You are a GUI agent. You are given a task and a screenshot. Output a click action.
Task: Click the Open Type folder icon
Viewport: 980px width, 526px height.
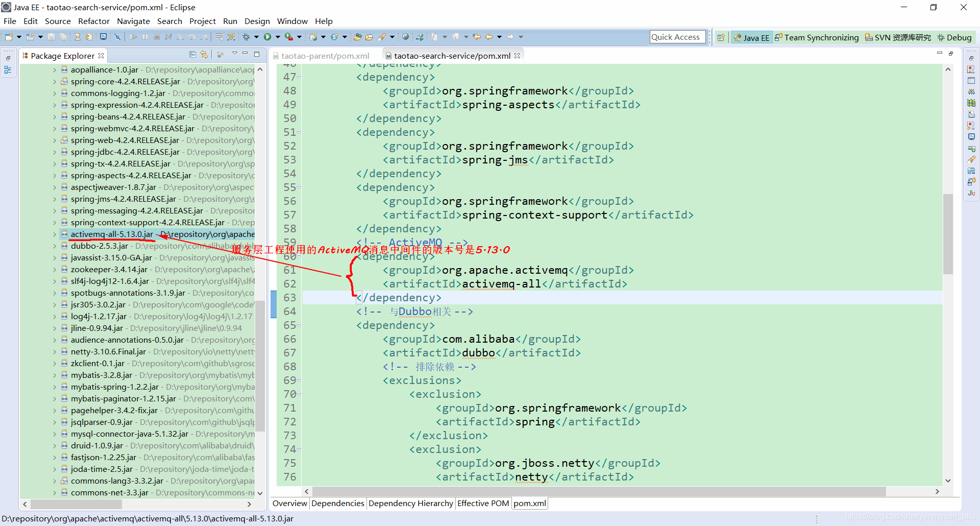(x=357, y=37)
